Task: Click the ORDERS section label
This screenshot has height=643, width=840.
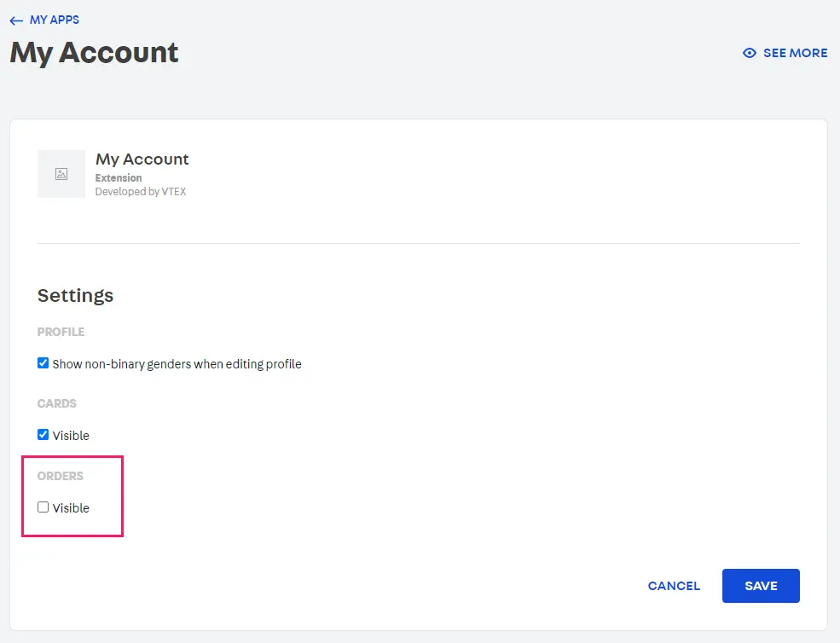Action: coord(61,476)
